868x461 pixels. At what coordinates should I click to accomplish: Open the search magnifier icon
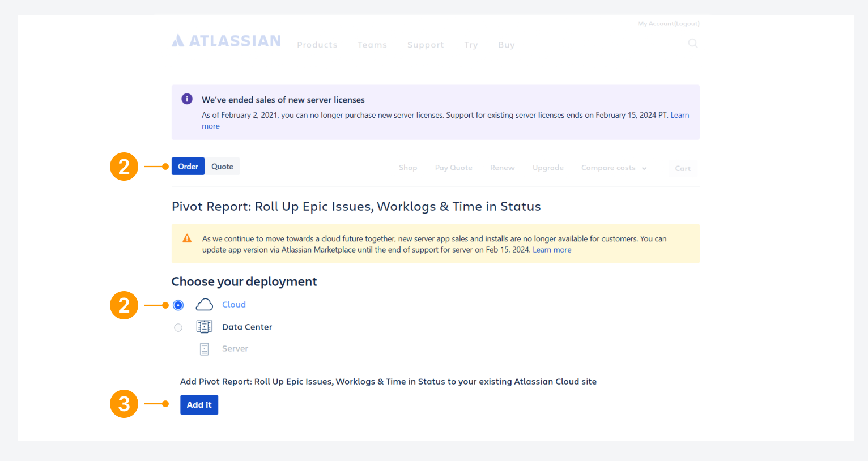coord(693,44)
